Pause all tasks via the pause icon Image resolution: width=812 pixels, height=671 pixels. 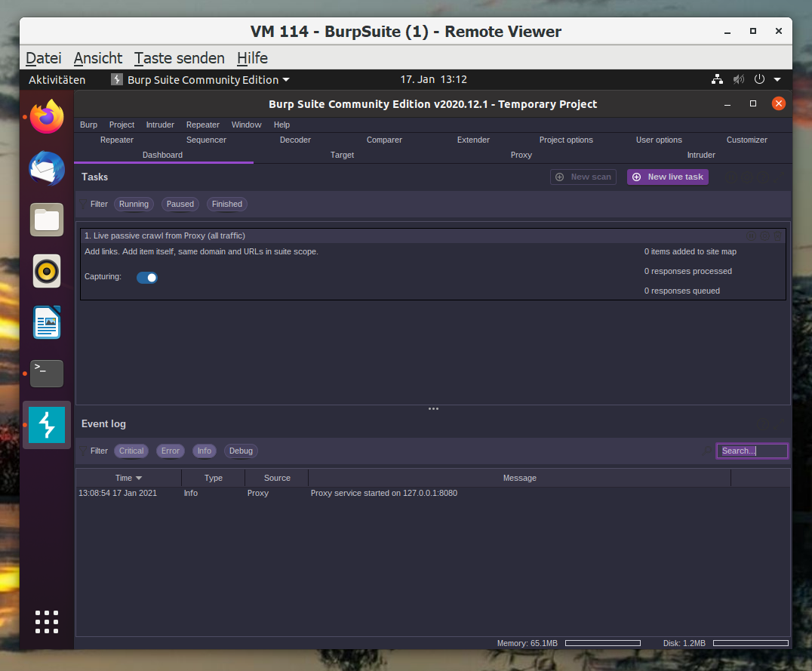(x=731, y=177)
